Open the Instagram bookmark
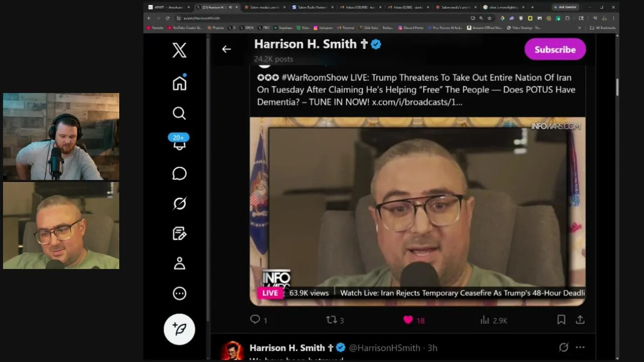644x362 pixels. [x=324, y=28]
